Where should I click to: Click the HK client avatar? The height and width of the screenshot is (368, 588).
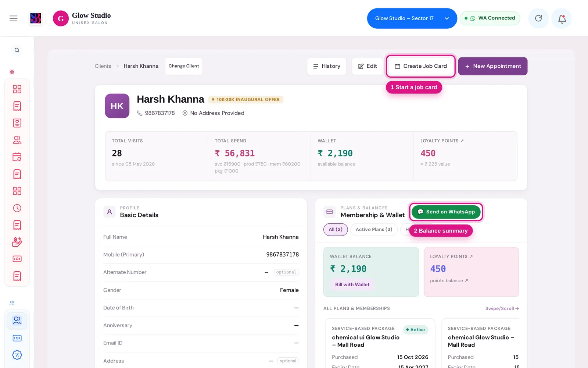point(117,106)
